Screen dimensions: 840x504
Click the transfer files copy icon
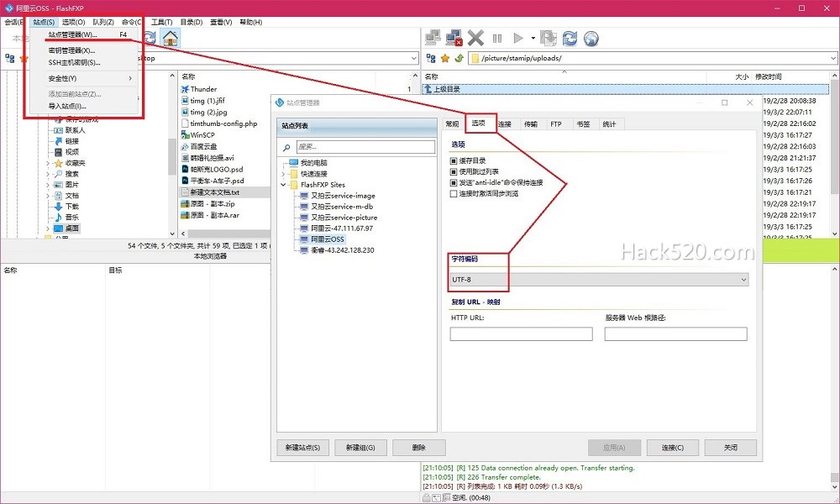coord(548,38)
